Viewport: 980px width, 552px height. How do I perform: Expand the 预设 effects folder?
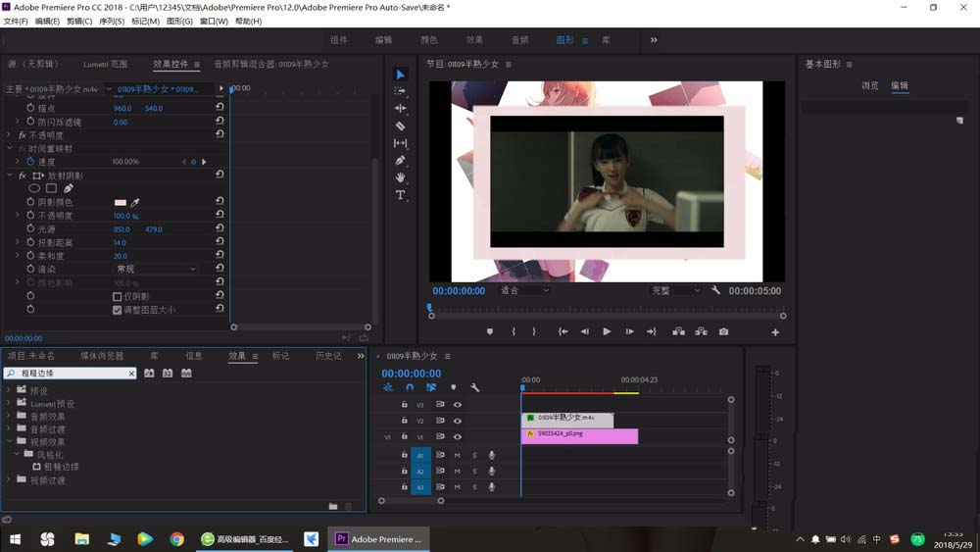(x=9, y=390)
